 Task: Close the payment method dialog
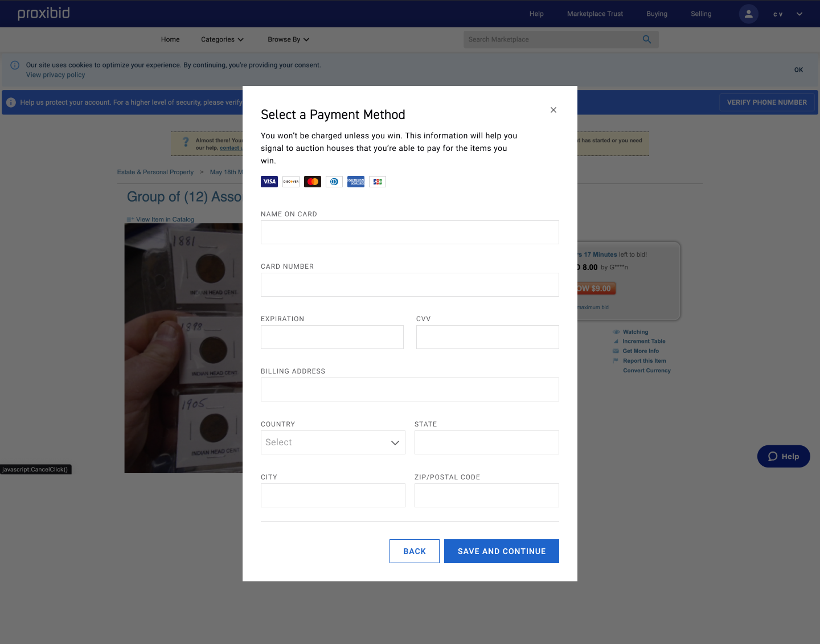tap(553, 110)
